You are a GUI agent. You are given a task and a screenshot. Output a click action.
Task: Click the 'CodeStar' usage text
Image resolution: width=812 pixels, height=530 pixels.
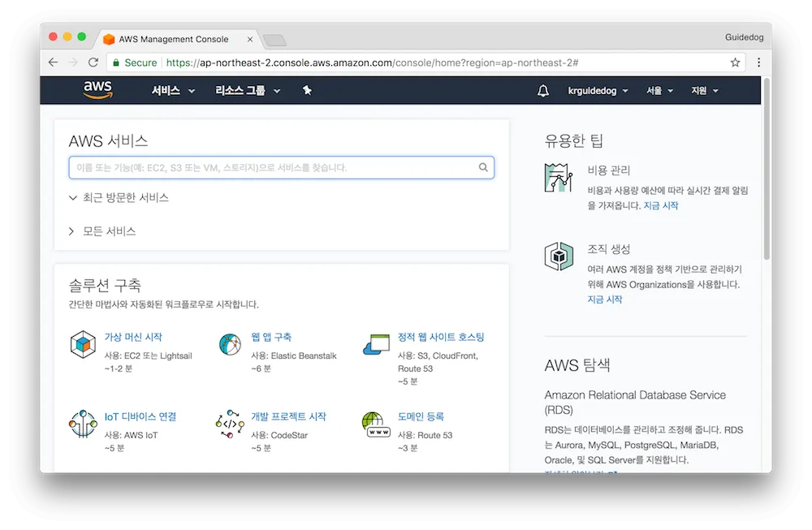289,435
